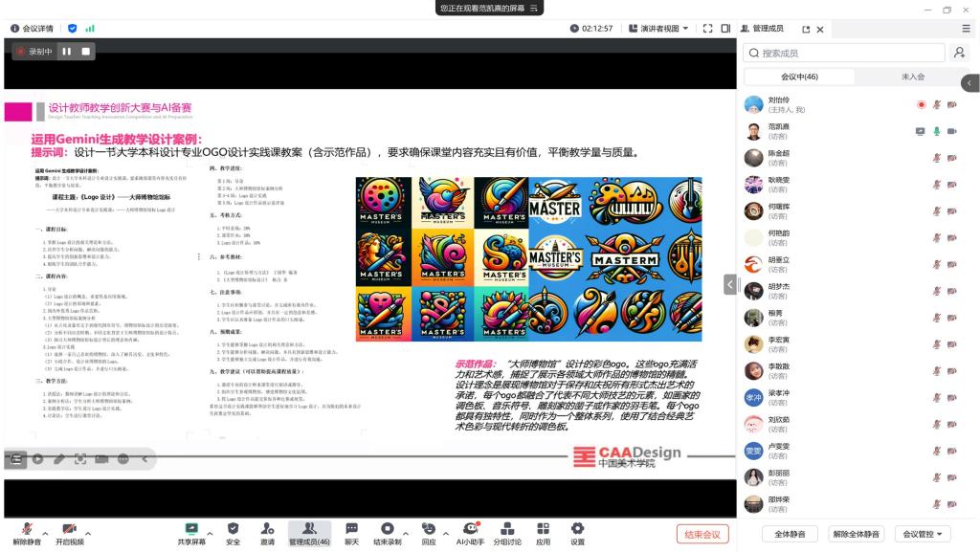Image resolution: width=980 pixels, height=552 pixels.
Task: Click the 搜索成员 search field
Action: 845,54
